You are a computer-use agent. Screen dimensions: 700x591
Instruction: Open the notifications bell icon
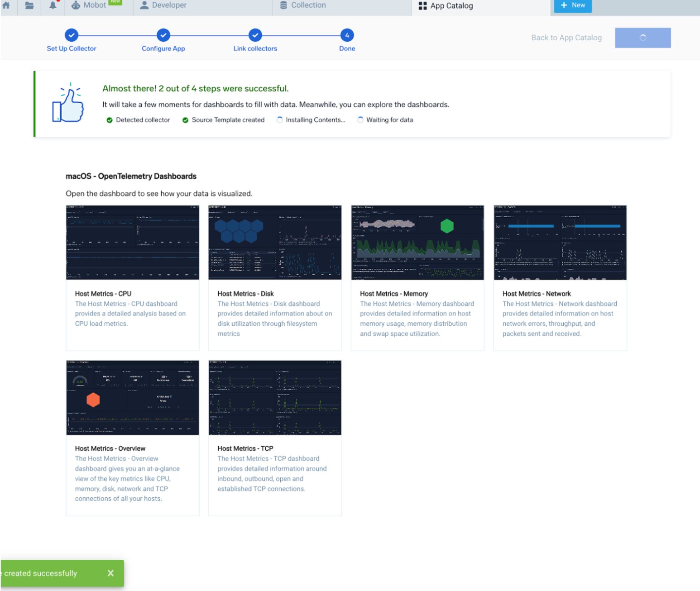click(x=53, y=5)
